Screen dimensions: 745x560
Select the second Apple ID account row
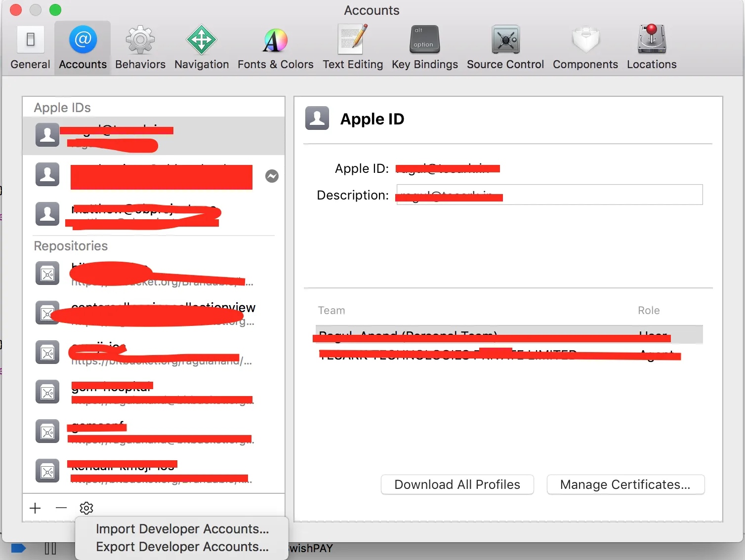pyautogui.click(x=154, y=175)
